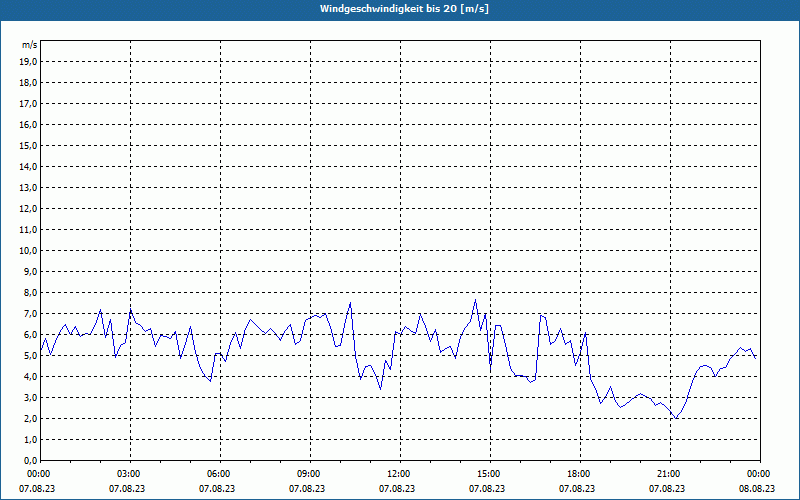Select the 13,0 y-axis label
Screen dimensions: 800x500
point(29,188)
